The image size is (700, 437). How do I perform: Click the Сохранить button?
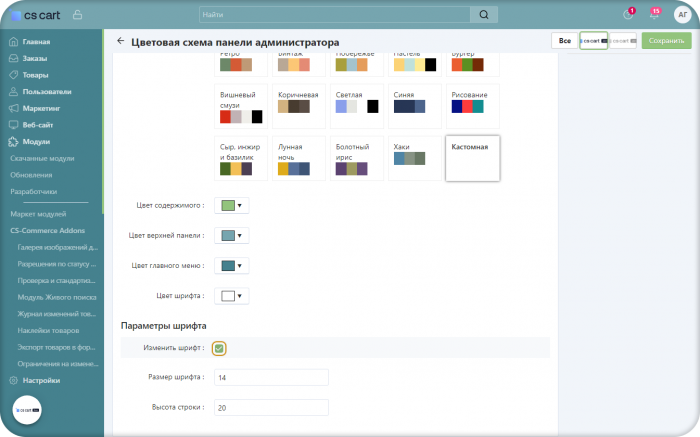667,41
